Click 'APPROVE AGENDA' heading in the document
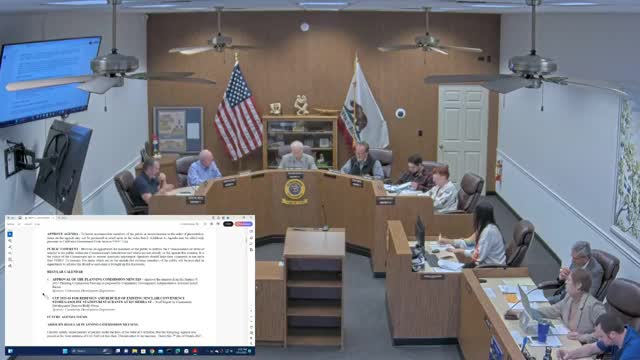The width and height of the screenshot is (640, 360). (x=63, y=234)
